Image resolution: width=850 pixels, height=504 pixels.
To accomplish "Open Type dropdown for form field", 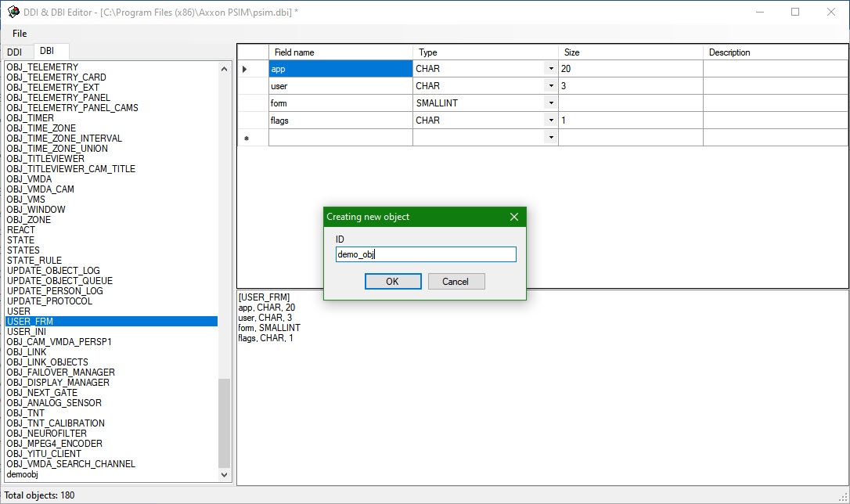I will 551,103.
